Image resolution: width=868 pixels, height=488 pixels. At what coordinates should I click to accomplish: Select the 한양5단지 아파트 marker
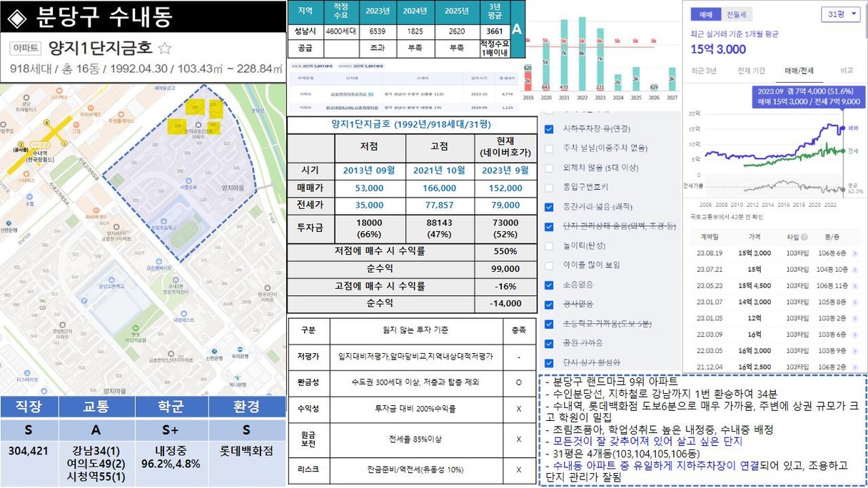tap(62, 325)
